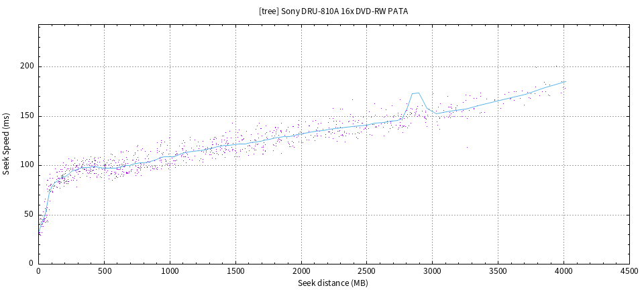Click the 200 tick label on y-axis
Image resolution: width=644 pixels, height=290 pixels.
[26, 66]
